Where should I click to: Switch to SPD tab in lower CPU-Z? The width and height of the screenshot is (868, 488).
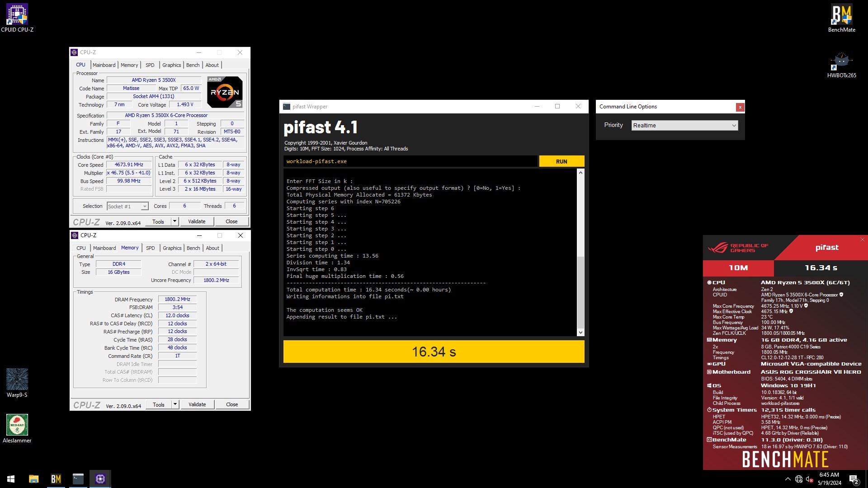pyautogui.click(x=151, y=248)
